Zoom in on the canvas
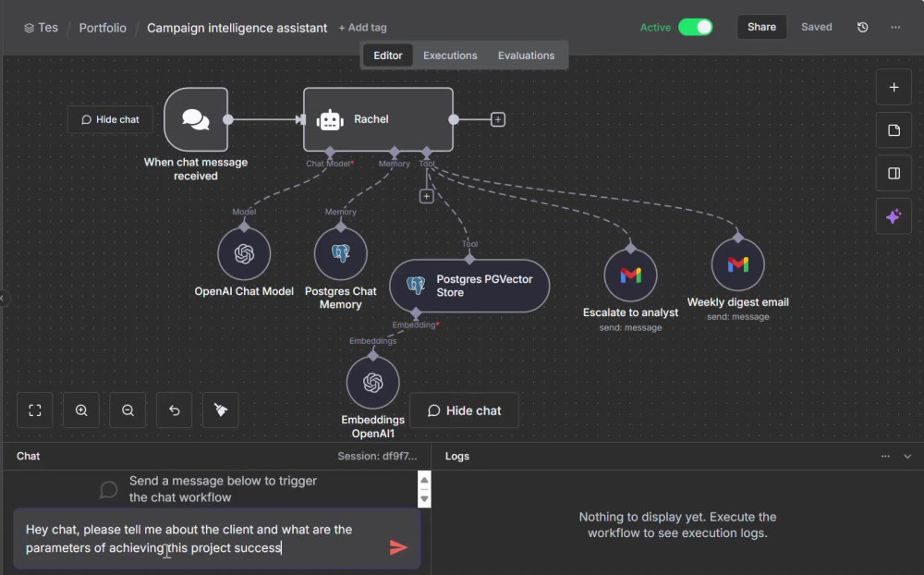The image size is (924, 575). tap(81, 410)
